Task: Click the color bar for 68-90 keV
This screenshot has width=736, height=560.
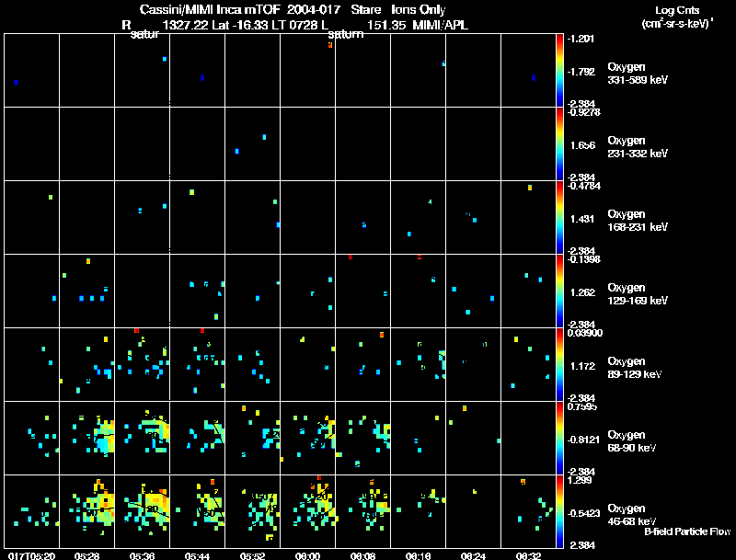Action: pos(559,439)
